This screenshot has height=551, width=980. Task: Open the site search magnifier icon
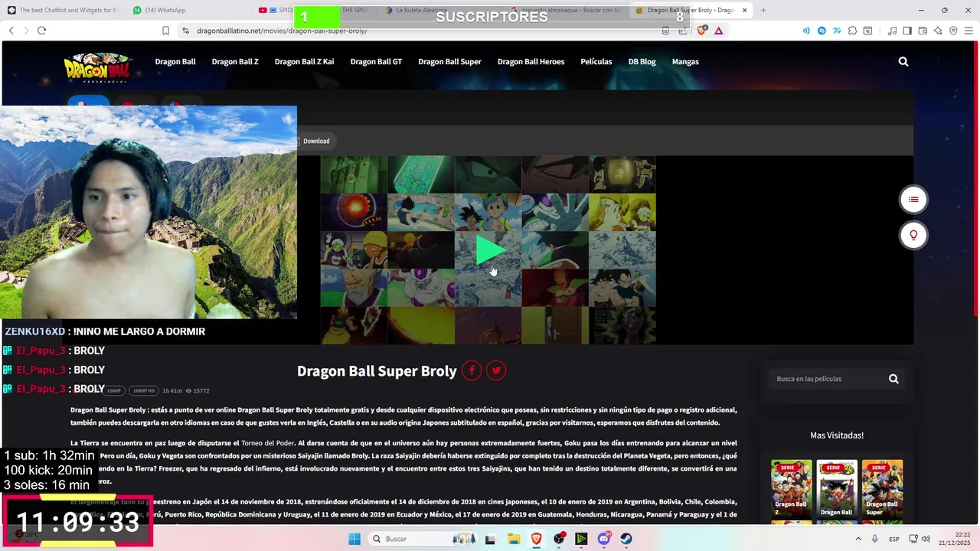click(903, 61)
